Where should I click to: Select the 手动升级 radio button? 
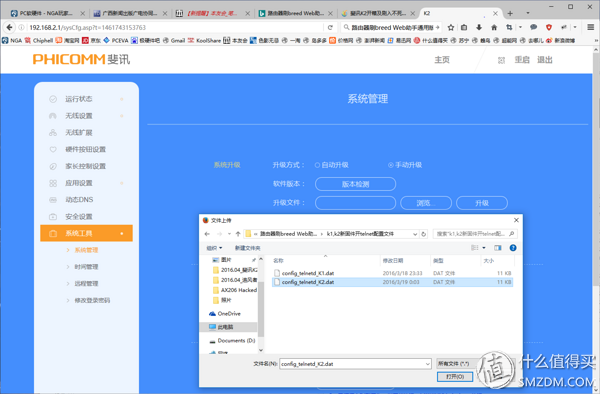[391, 165]
